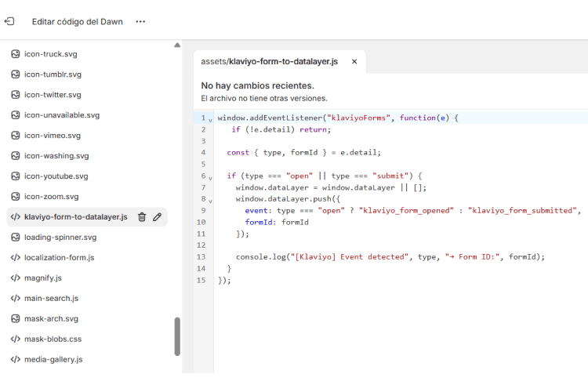Click line number 12 in gutter
The width and height of the screenshot is (588, 392).
(201, 245)
